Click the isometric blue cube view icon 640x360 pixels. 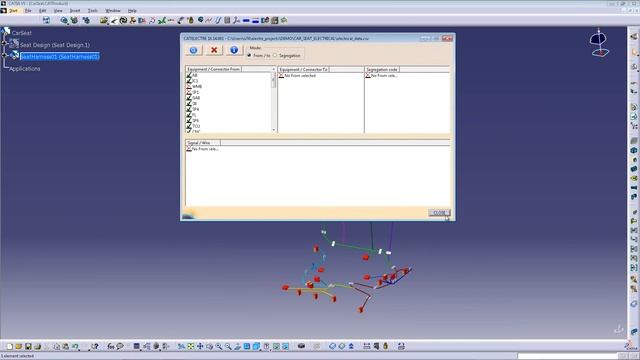(256, 347)
